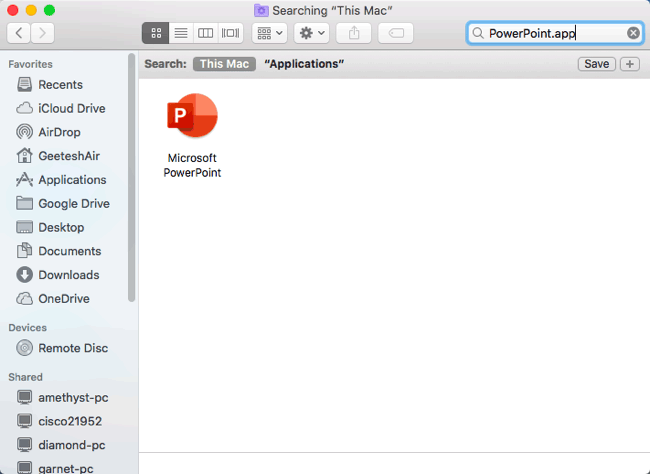The width and height of the screenshot is (650, 474).
Task: Click the Shared section header
Action: 25,377
